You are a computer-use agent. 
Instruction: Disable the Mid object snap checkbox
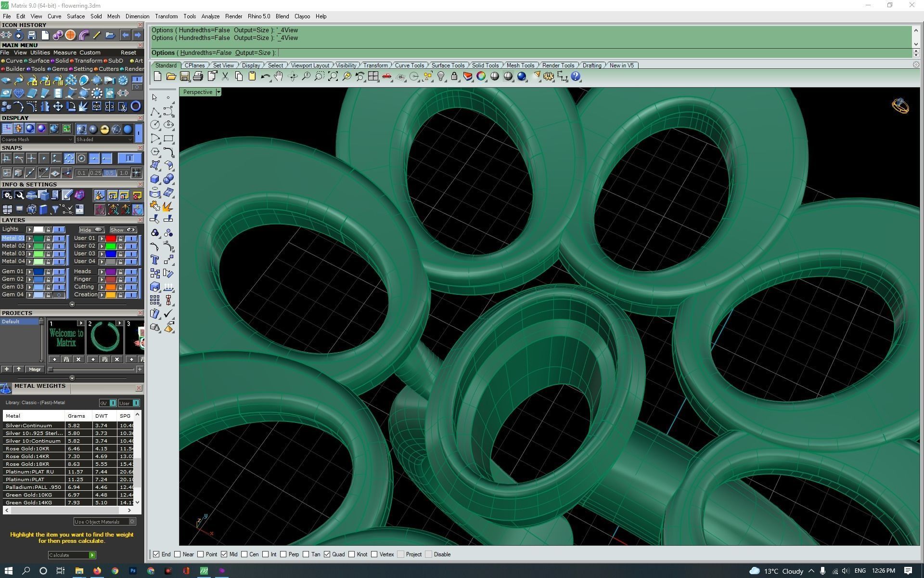224,554
